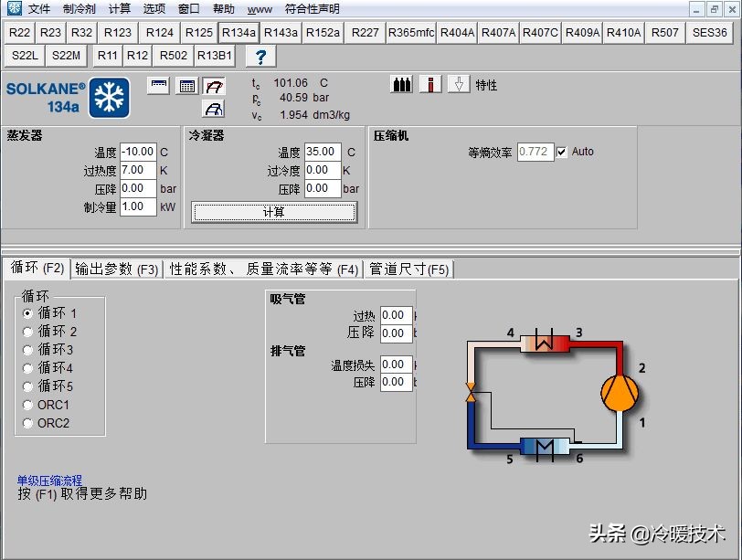
Task: Select the pressure gauge display icon
Action: coord(160,84)
